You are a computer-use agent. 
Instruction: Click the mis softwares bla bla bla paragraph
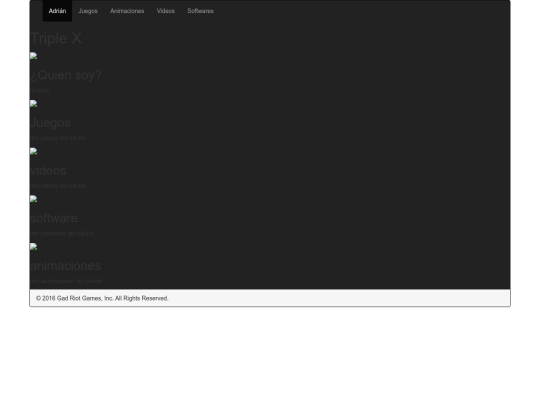click(x=62, y=233)
